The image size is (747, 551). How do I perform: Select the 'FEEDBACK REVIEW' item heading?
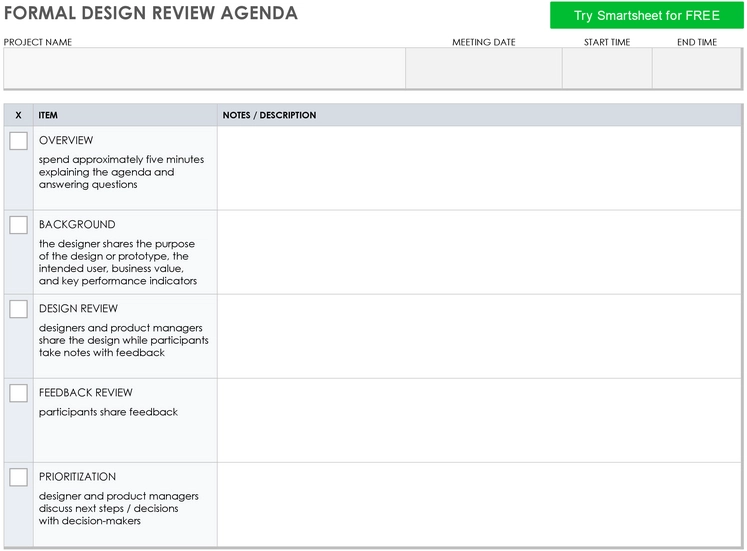pos(86,393)
